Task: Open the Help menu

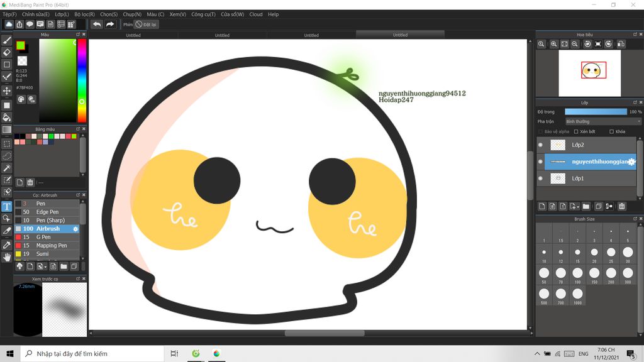Action: point(274,14)
